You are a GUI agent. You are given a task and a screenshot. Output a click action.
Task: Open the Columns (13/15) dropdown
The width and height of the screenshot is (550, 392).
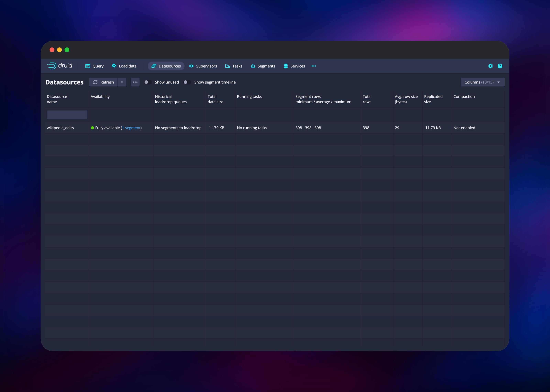click(482, 82)
